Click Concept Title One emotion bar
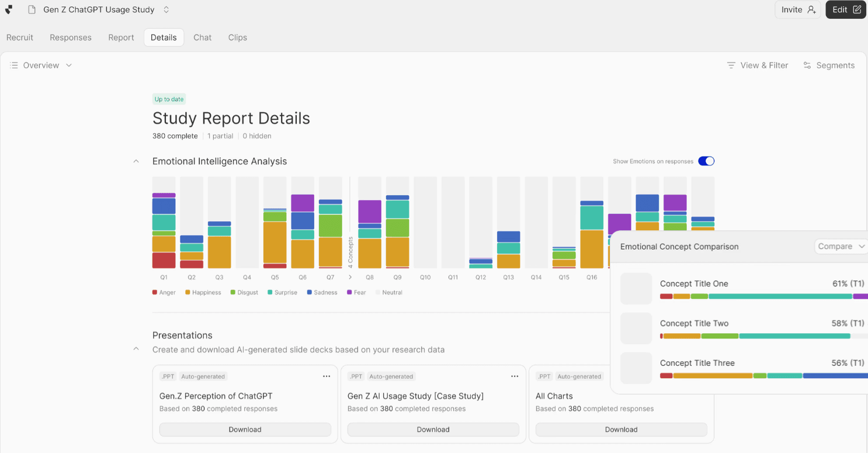The image size is (868, 453). tap(764, 296)
